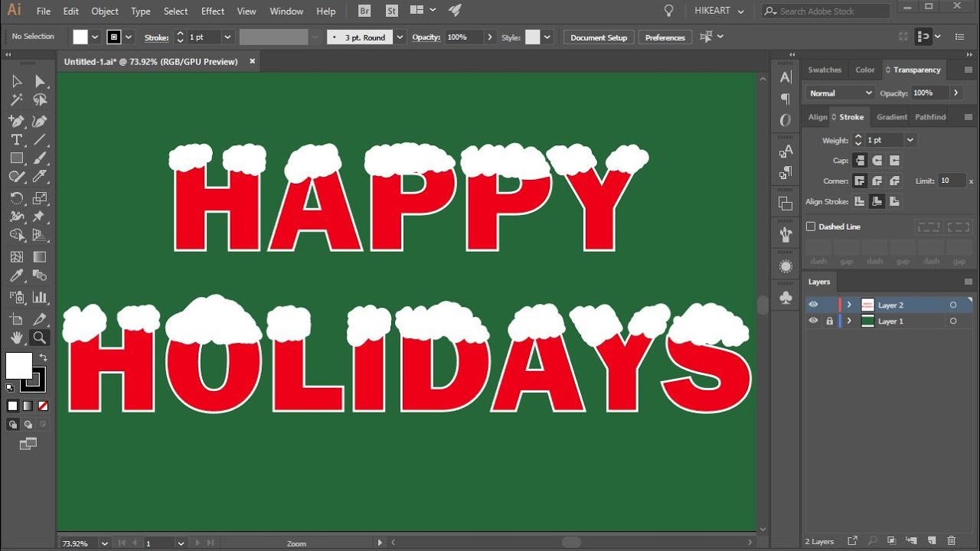This screenshot has height=551, width=980.
Task: Expand the opacity slider arrow in control bar
Action: 490,37
